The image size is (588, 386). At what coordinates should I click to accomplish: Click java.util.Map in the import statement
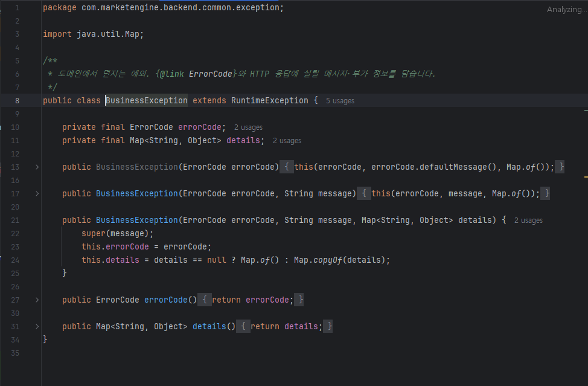click(x=107, y=34)
